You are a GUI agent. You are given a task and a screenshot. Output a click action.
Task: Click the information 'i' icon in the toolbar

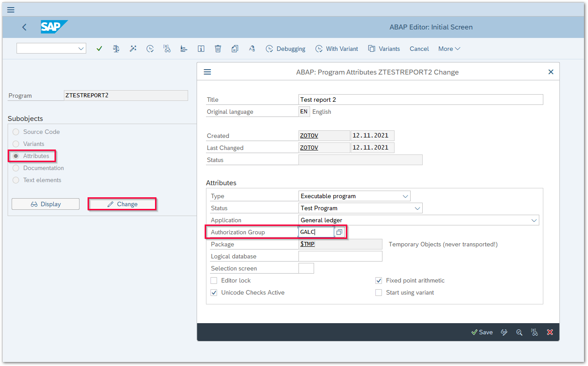(x=201, y=49)
